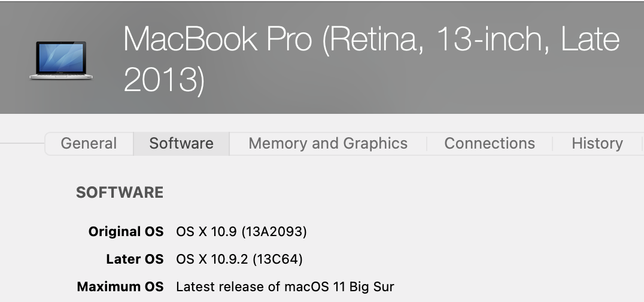Click the Later OS label
Screen dimensions: 644x302
[134, 259]
